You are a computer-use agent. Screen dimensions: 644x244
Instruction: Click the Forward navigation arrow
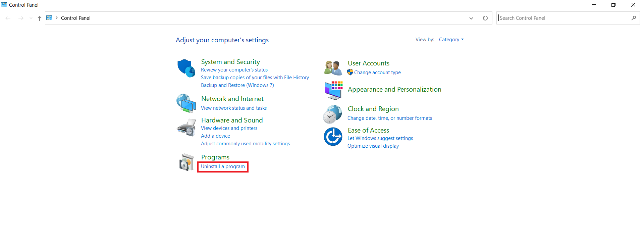[21, 18]
